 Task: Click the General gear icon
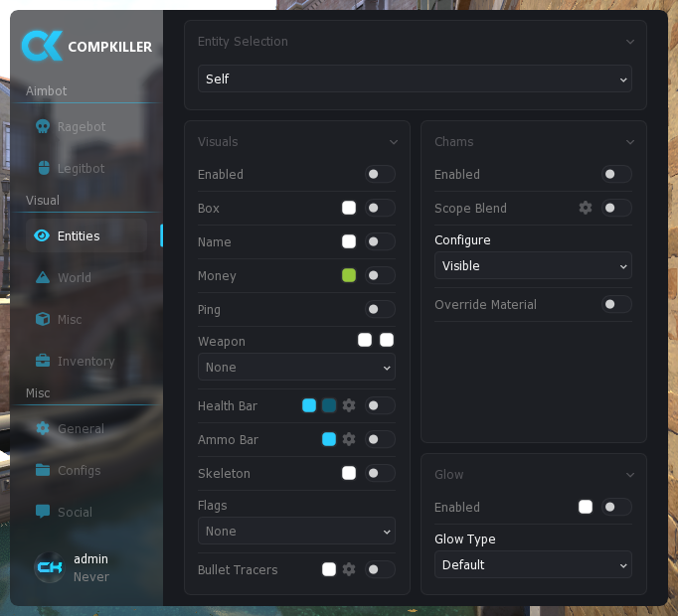(x=43, y=428)
